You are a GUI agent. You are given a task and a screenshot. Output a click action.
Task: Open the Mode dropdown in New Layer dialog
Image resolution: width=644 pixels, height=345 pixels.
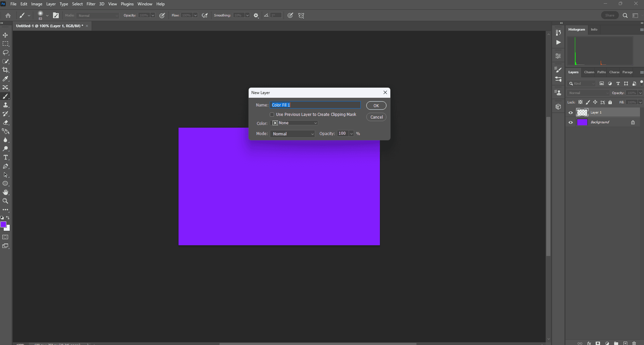coord(292,134)
